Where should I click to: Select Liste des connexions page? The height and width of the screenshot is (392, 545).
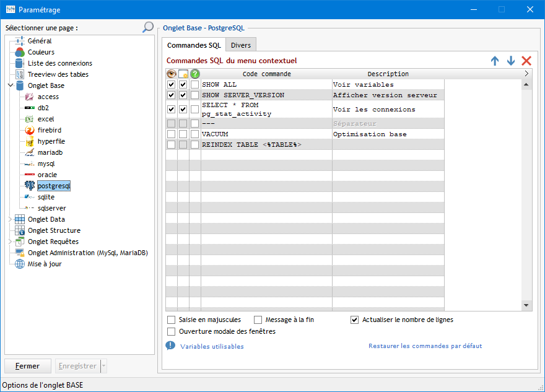[60, 63]
